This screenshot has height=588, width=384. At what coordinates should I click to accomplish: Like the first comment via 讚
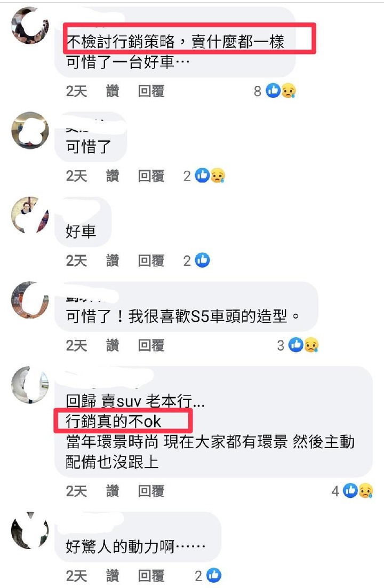pos(113,91)
